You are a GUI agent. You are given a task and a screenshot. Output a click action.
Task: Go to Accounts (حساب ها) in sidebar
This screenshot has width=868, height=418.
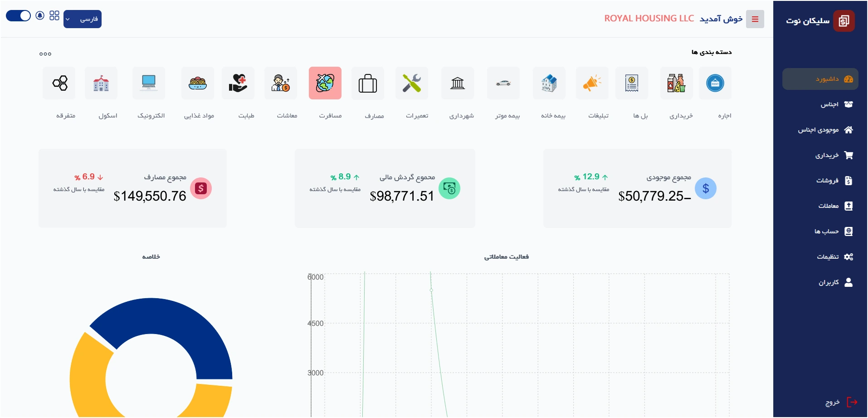coord(833,231)
